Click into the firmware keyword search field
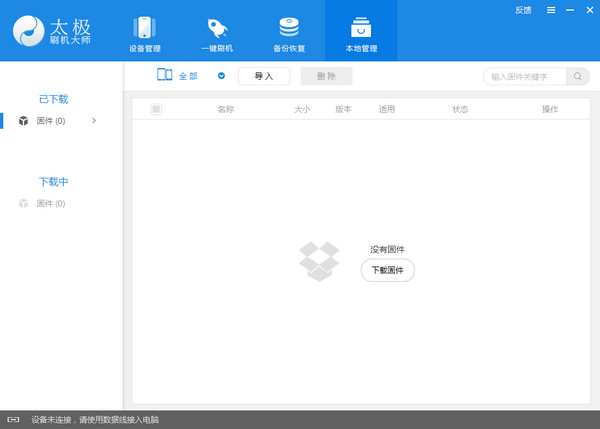 [x=524, y=76]
